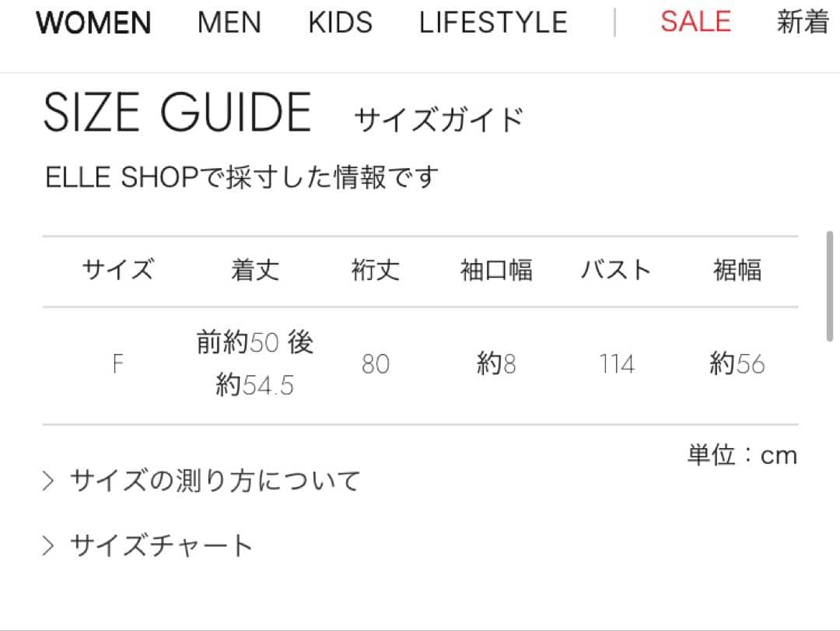Select the バスト column header
Screen dimensions: 840x631
tap(616, 271)
